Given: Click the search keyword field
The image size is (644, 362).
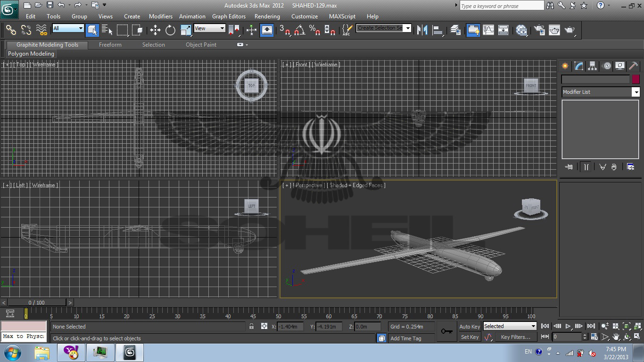Looking at the screenshot, I should coord(502,6).
